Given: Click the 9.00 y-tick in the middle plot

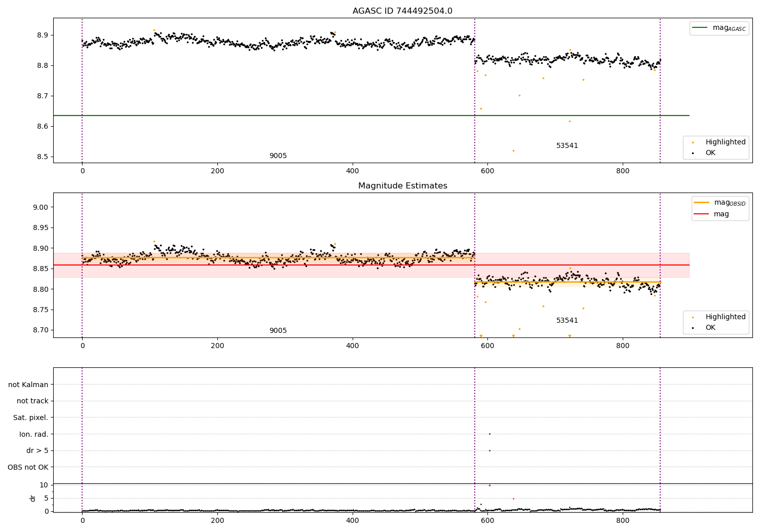Looking at the screenshot, I should (x=40, y=207).
